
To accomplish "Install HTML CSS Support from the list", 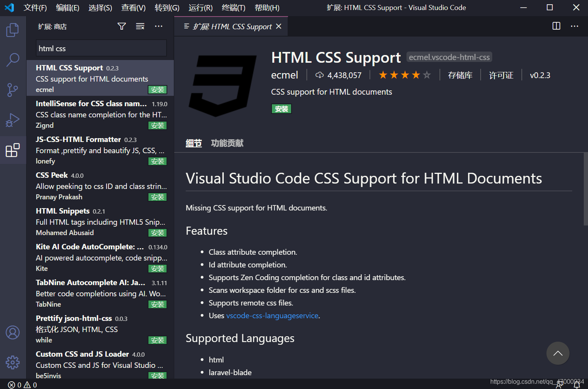I will (x=158, y=90).
